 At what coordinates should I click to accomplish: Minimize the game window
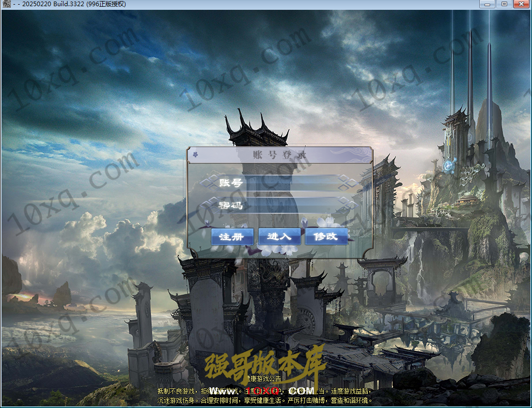tap(488, 4)
